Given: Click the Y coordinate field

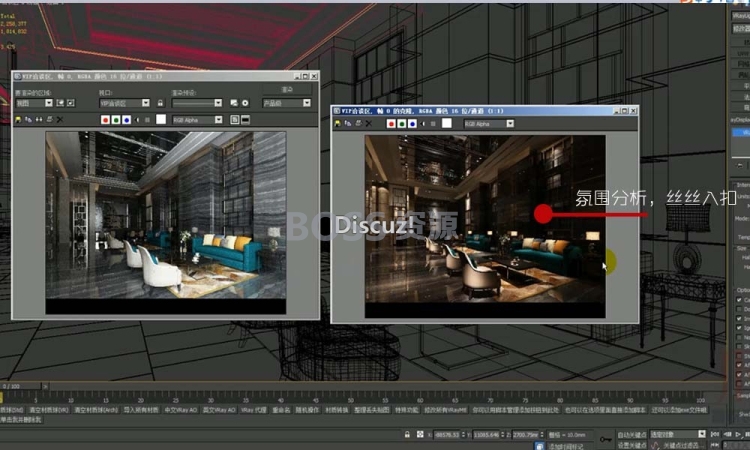Looking at the screenshot, I should click(487, 435).
